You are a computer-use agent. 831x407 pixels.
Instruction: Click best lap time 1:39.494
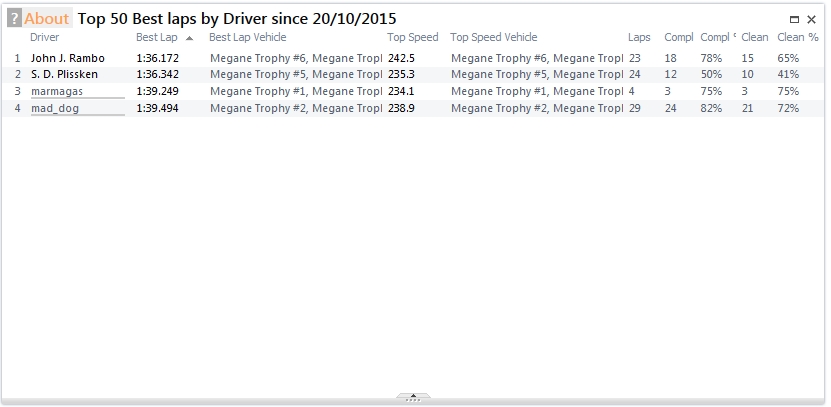click(157, 108)
